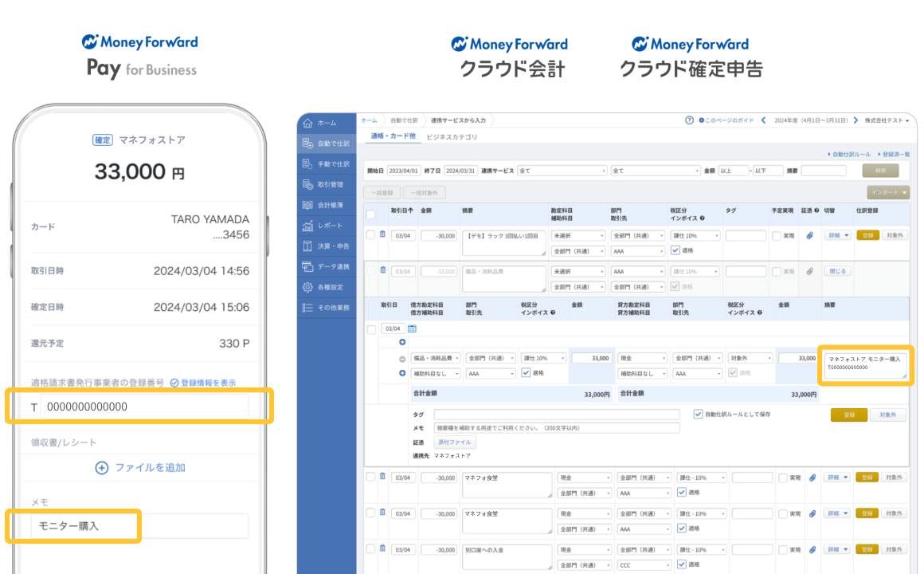Click the 証憑 help icon in the header
Viewport: 924px width, 574px height.
click(816, 210)
